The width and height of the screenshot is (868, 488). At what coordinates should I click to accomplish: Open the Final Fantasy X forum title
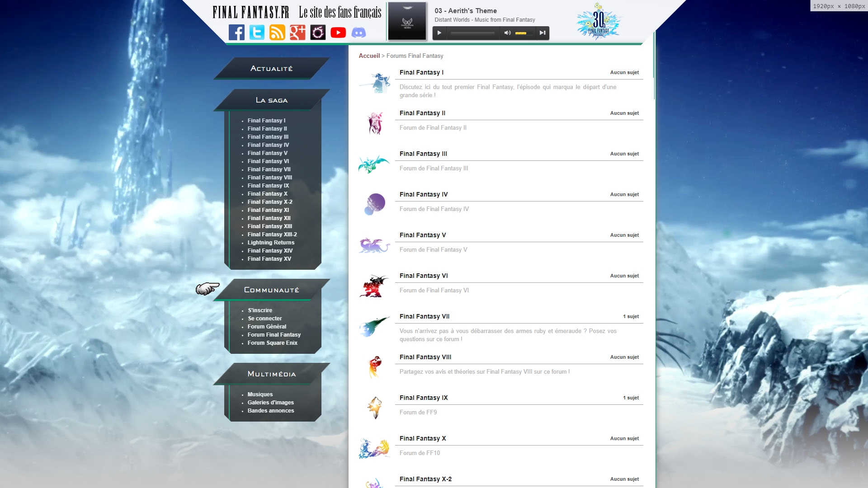coord(423,438)
